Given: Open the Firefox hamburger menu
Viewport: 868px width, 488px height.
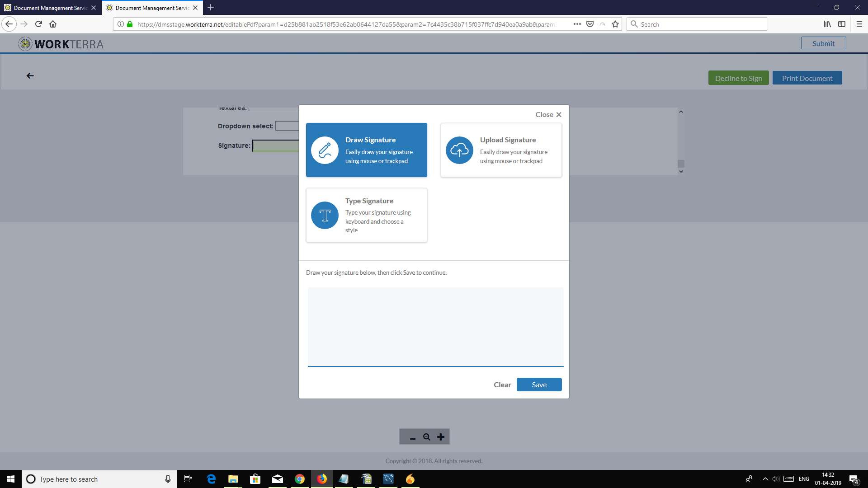Looking at the screenshot, I should click(x=859, y=24).
